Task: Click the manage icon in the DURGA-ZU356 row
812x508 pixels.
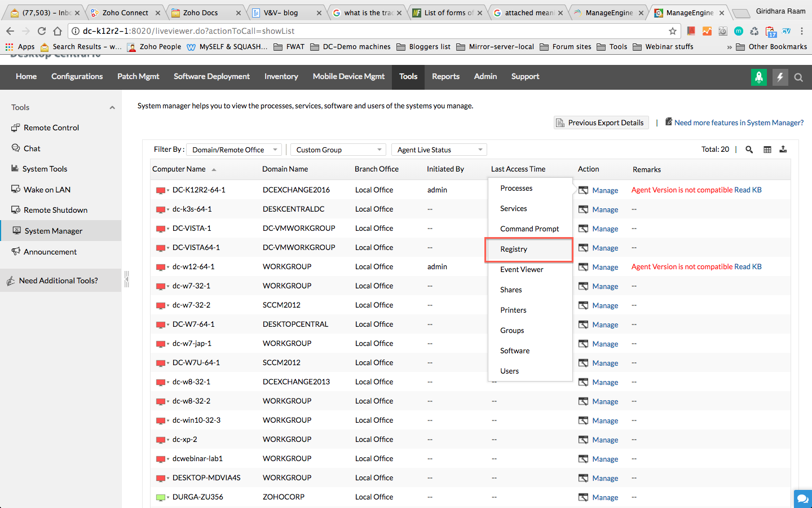Action: 583,497
